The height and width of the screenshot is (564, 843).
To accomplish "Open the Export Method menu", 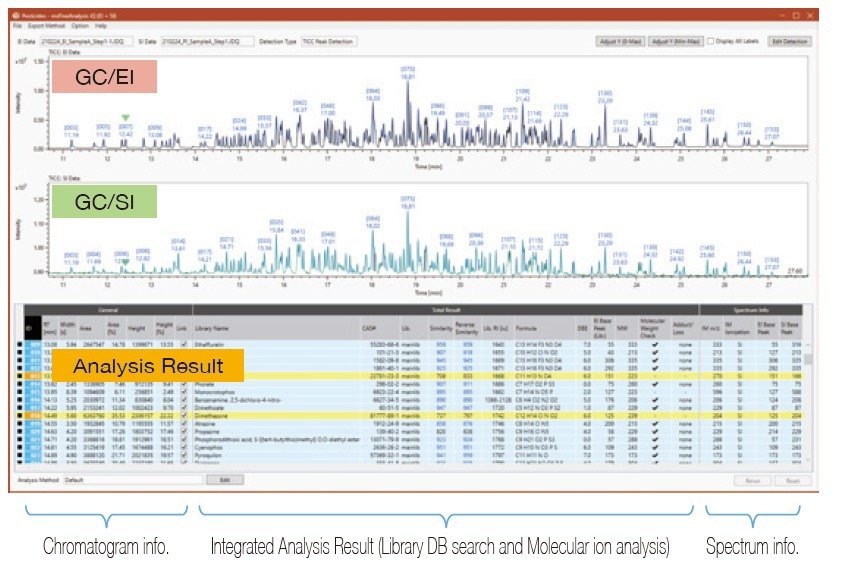I will (x=46, y=25).
